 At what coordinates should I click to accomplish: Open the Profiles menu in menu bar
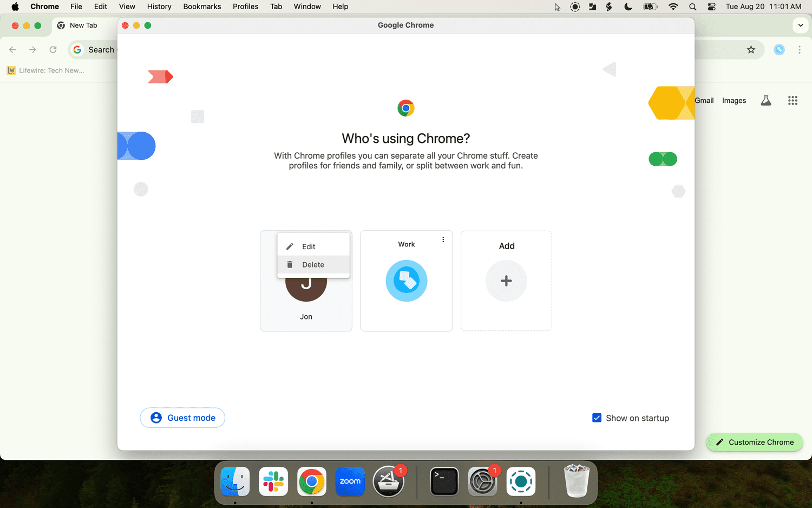245,6
